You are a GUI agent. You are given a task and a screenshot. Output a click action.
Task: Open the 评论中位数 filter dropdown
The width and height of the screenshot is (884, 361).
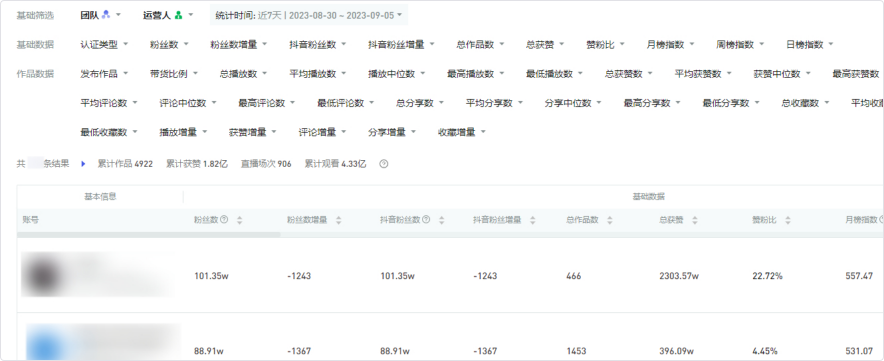188,103
